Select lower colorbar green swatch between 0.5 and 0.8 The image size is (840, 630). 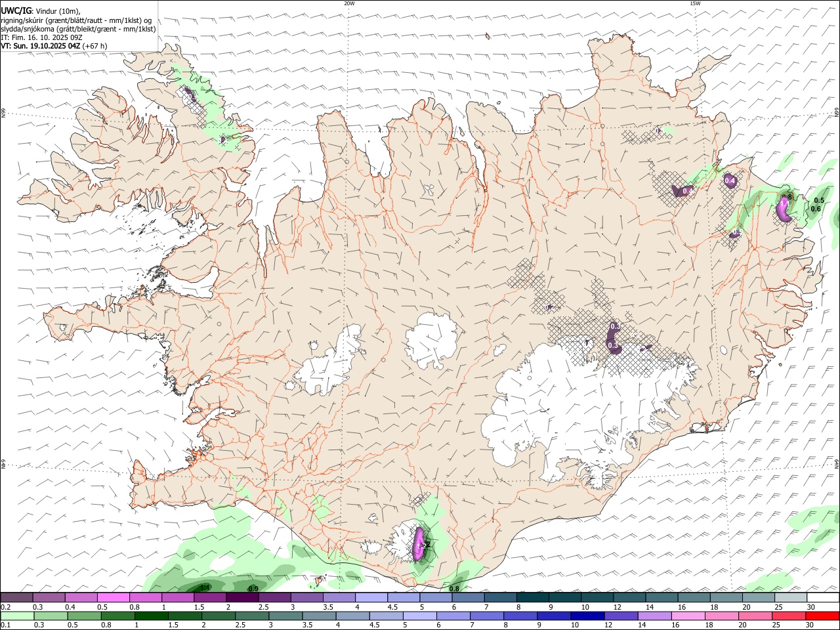pyautogui.click(x=85, y=616)
